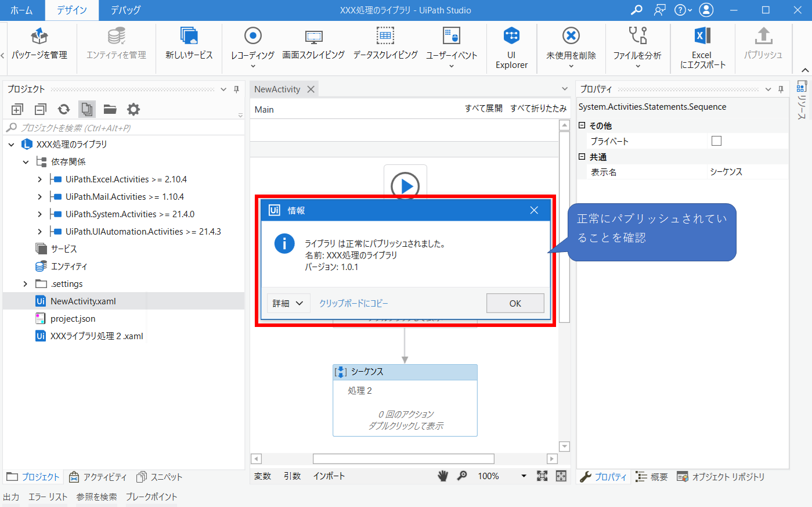Collapse all nodes in project panel
Screen dimensions: 812x507
tap(40, 109)
